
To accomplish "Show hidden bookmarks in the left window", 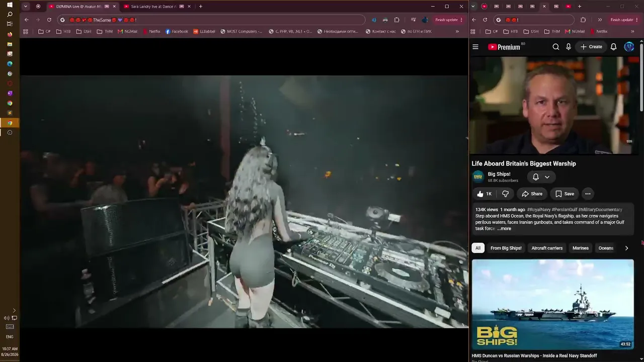I will [x=457, y=31].
